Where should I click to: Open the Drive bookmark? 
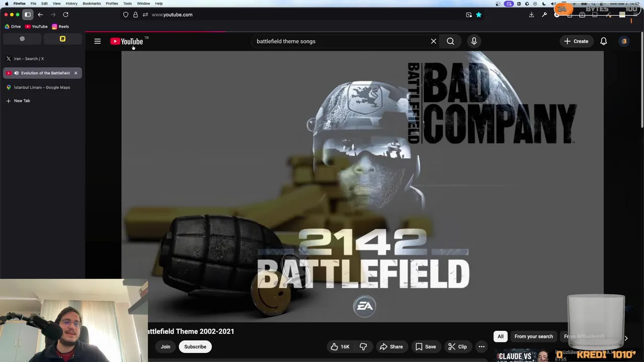click(x=13, y=27)
